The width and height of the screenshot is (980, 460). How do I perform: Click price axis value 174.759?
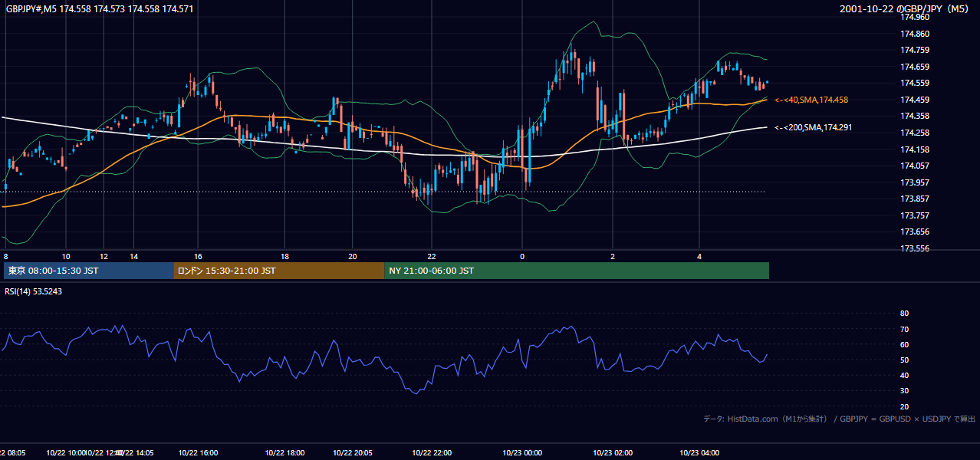(x=914, y=51)
